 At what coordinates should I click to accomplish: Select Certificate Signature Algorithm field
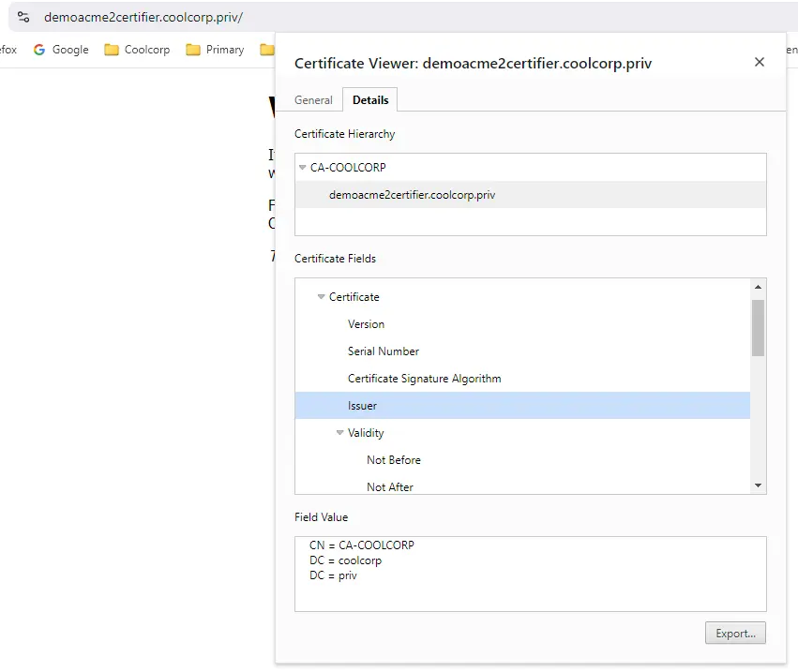tap(424, 379)
